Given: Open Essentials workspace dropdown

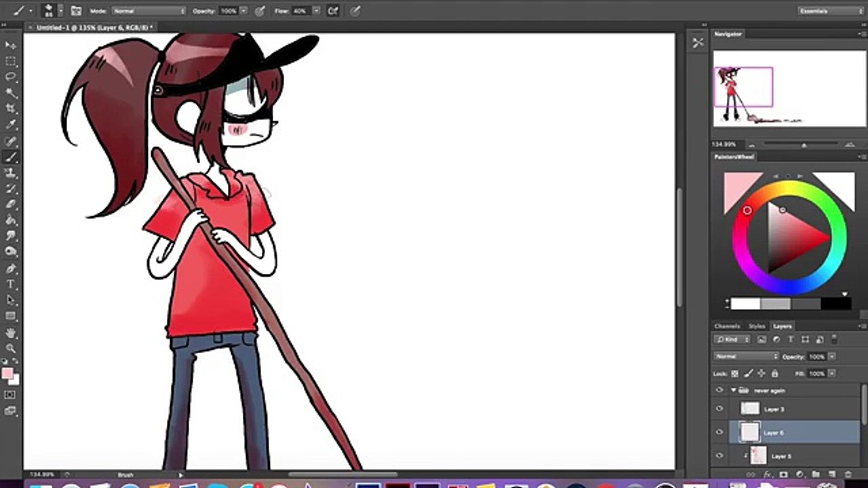Looking at the screenshot, I should coord(830,11).
